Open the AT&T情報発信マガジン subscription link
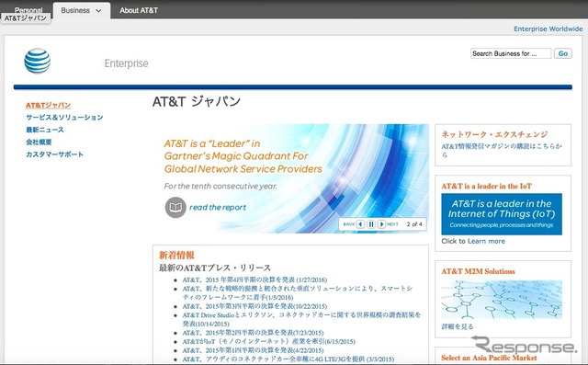This screenshot has width=588, height=365. point(502,151)
